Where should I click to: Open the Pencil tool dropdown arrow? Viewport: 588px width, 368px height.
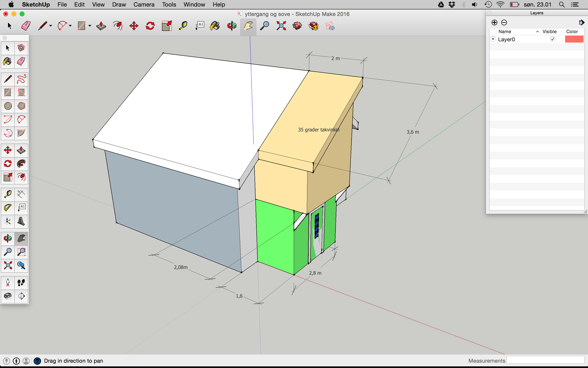[x=51, y=26]
